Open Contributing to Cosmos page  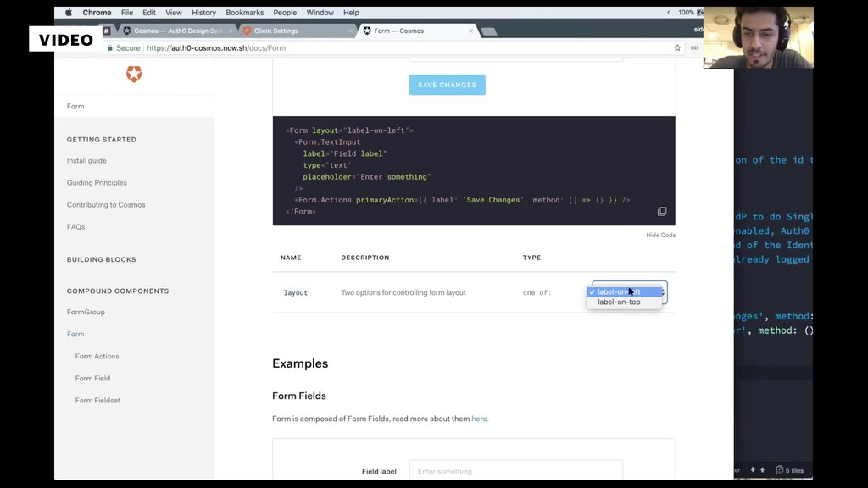(106, 205)
